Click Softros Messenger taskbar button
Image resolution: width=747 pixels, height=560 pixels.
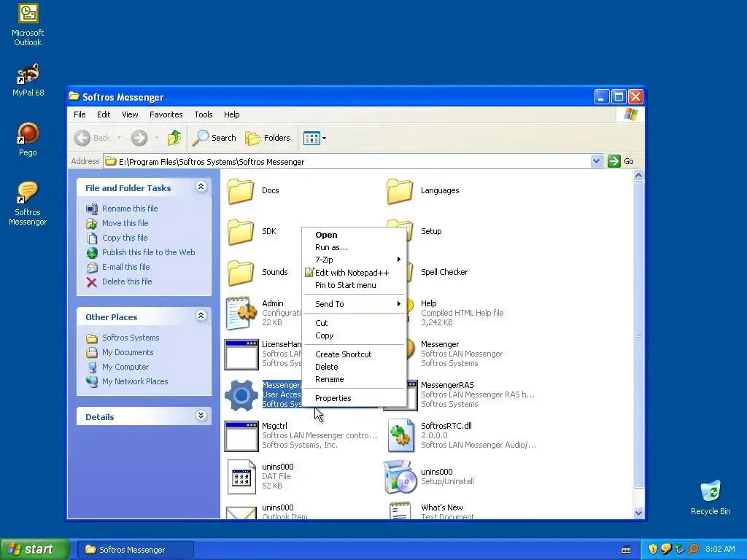pyautogui.click(x=135, y=550)
